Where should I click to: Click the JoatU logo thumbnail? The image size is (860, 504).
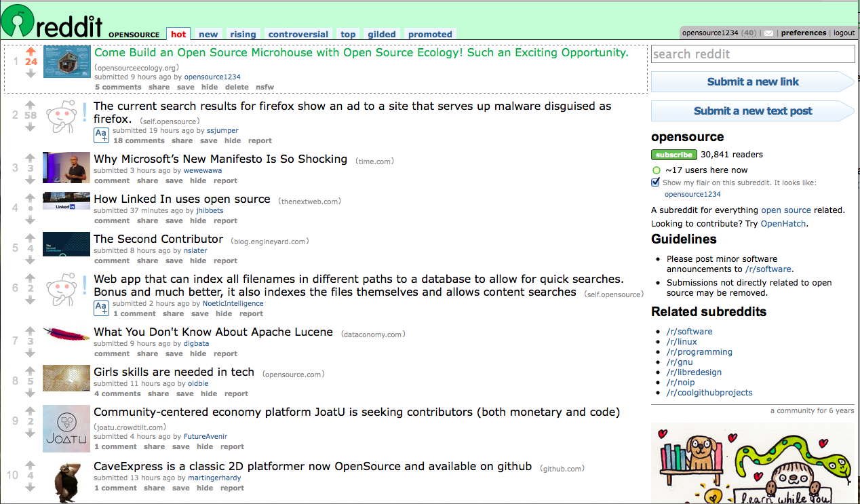point(66,429)
